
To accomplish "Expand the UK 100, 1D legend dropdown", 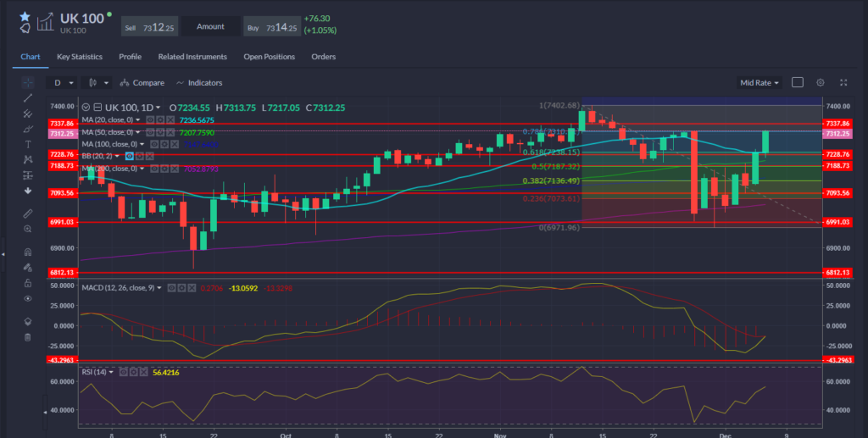I will 158,108.
